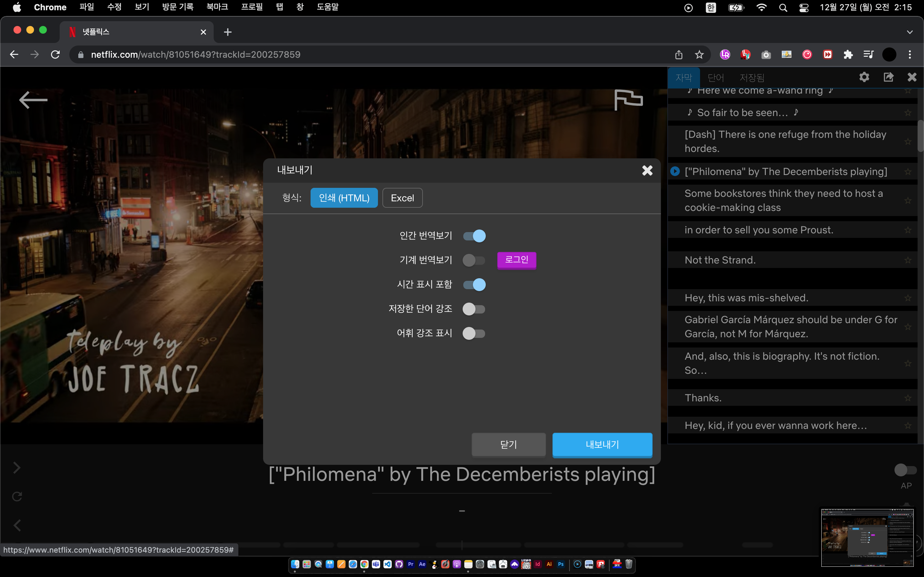The width and height of the screenshot is (924, 577).
Task: Disable the 시간 표시 포함 toggle
Action: click(474, 285)
